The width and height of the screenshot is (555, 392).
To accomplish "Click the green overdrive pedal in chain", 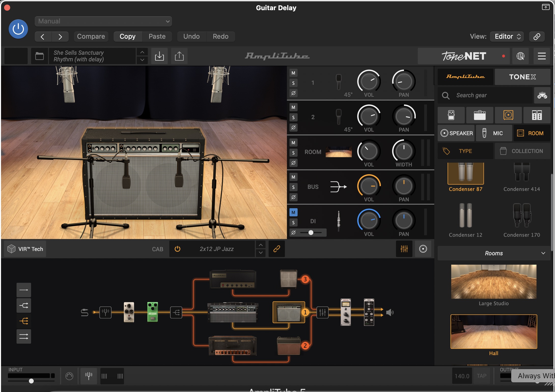I will coord(152,312).
